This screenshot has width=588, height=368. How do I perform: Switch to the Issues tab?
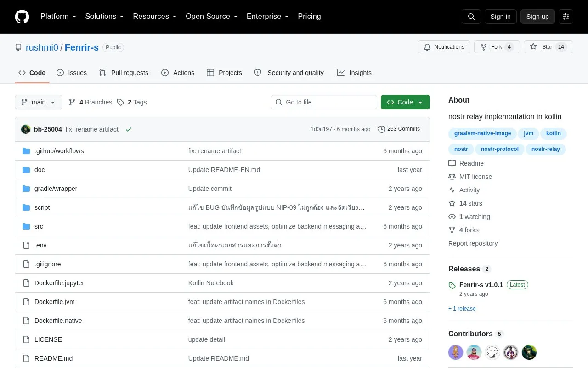pos(72,73)
